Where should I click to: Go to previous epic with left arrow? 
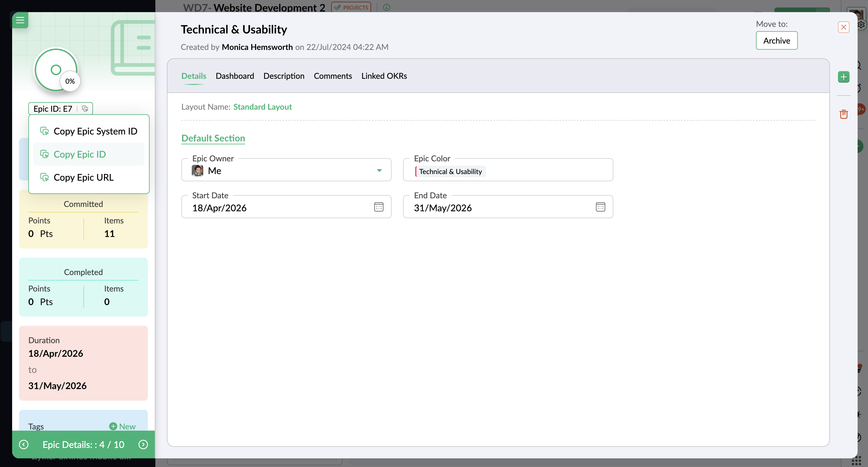tap(24, 444)
